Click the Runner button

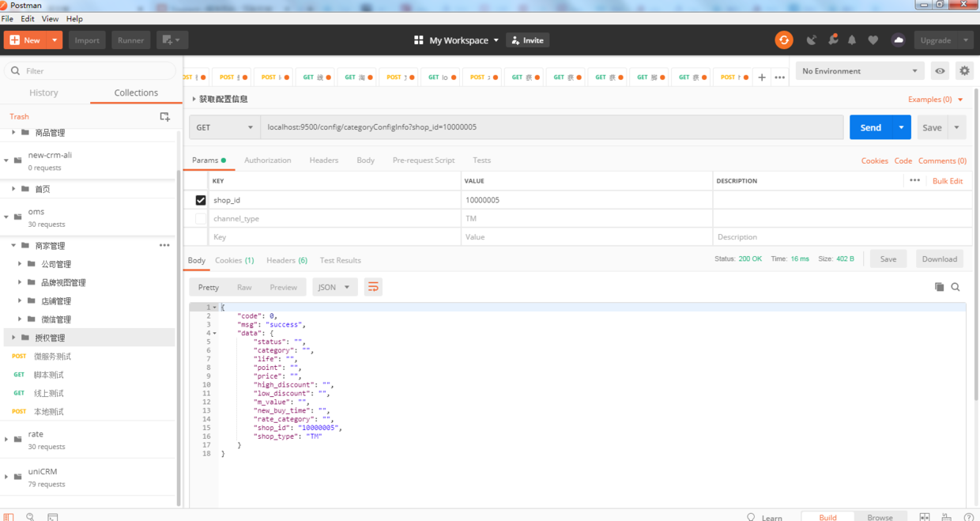[130, 40]
